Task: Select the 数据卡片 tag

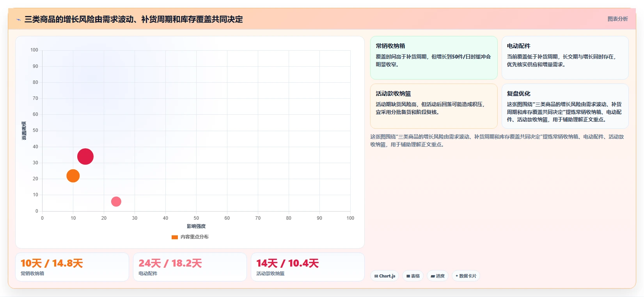Action: [466, 276]
